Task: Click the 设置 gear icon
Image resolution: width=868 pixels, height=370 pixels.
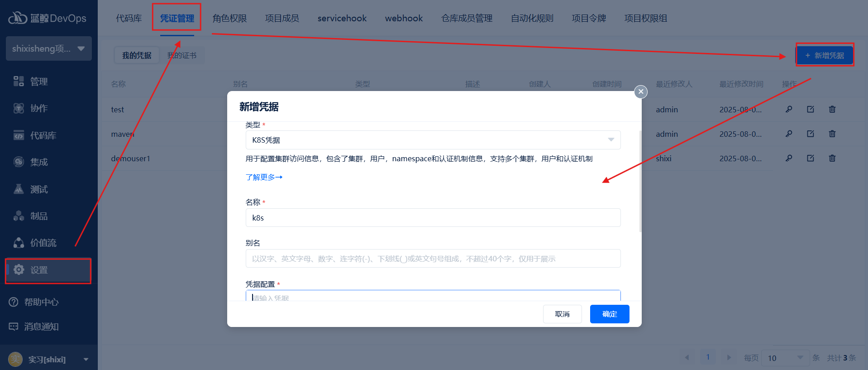Action: click(19, 270)
